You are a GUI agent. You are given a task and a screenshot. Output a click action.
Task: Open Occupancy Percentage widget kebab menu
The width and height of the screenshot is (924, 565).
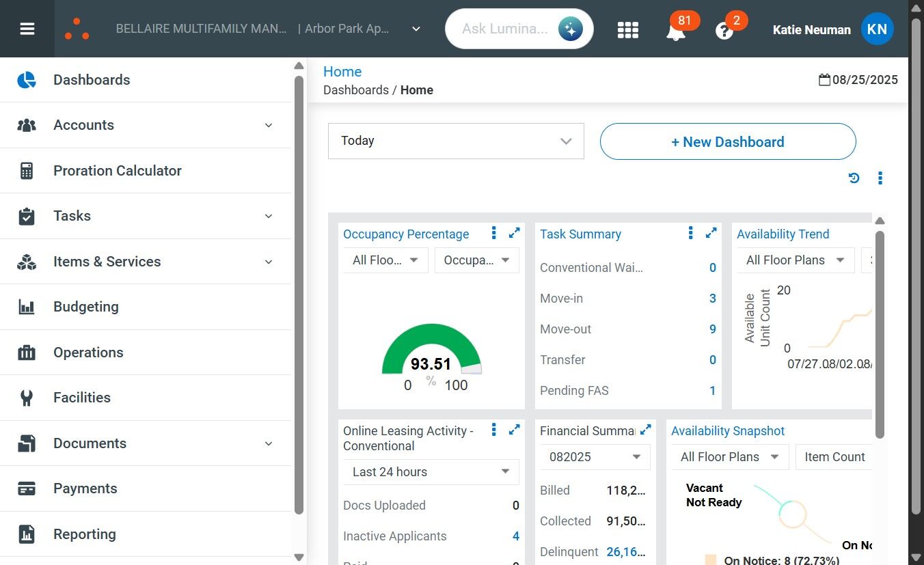pos(493,234)
